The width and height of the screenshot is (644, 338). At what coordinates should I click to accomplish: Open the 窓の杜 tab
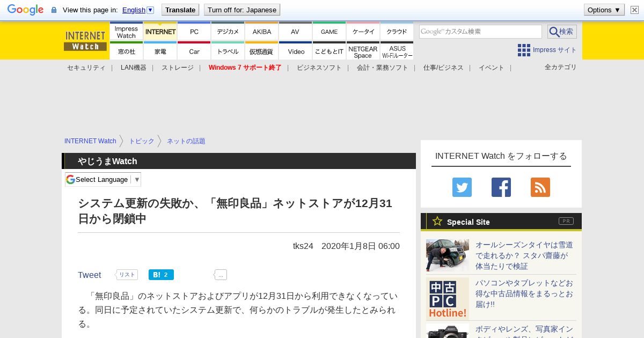point(126,51)
